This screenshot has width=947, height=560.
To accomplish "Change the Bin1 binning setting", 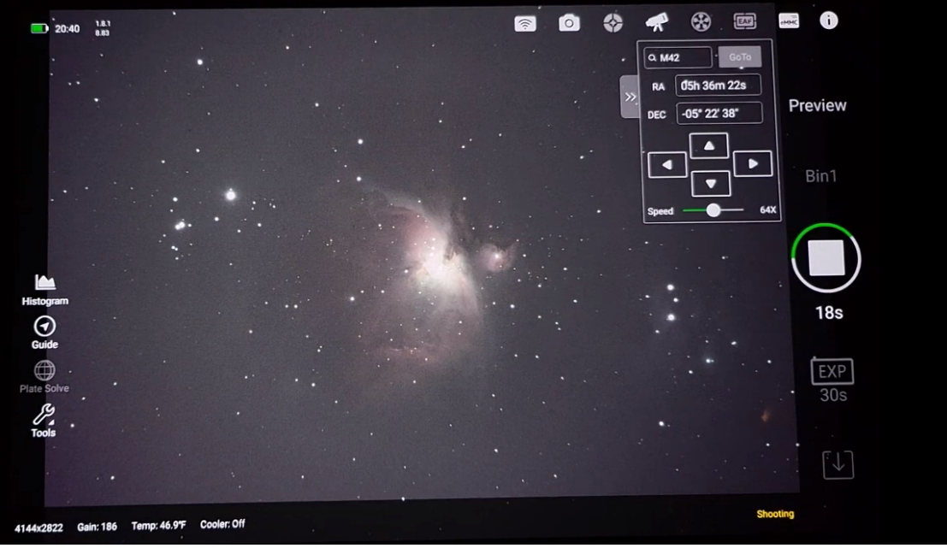I will 820,176.
